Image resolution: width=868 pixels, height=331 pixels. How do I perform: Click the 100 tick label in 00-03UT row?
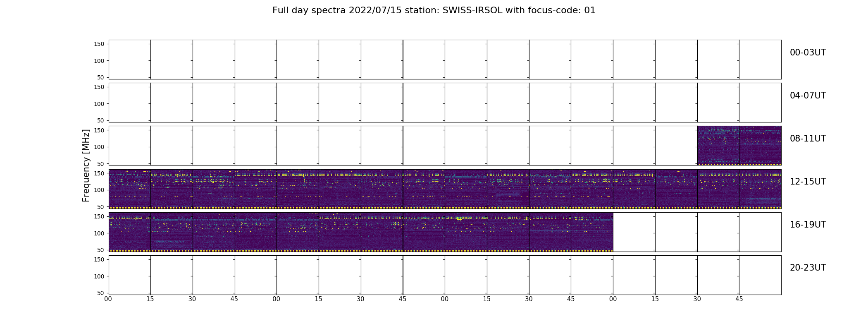pos(99,61)
